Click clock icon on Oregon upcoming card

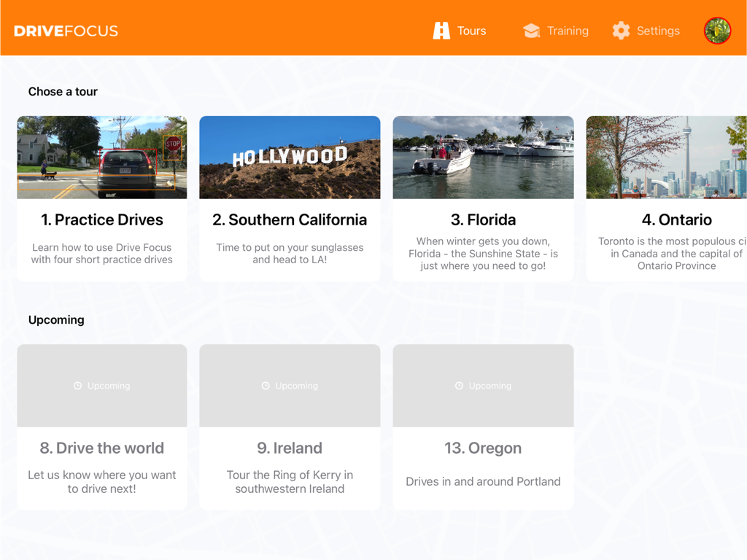pos(459,386)
